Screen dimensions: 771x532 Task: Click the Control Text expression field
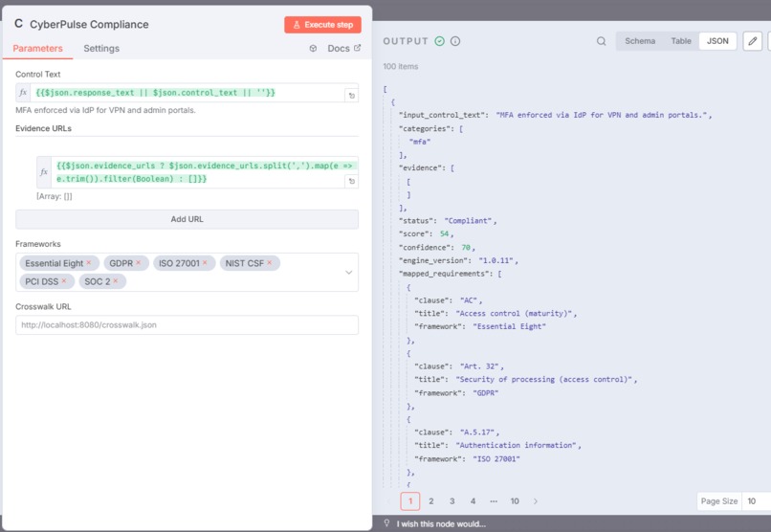coord(187,93)
